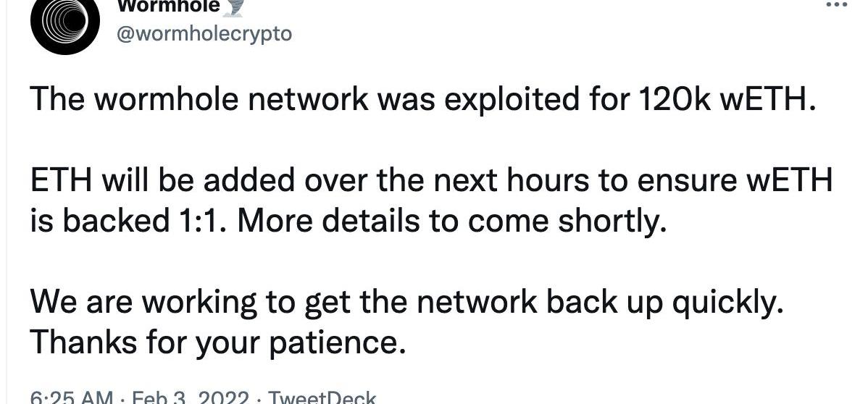Click the line starting 'ETH will be added'
Screen dimensions: 868x404
[431, 181]
